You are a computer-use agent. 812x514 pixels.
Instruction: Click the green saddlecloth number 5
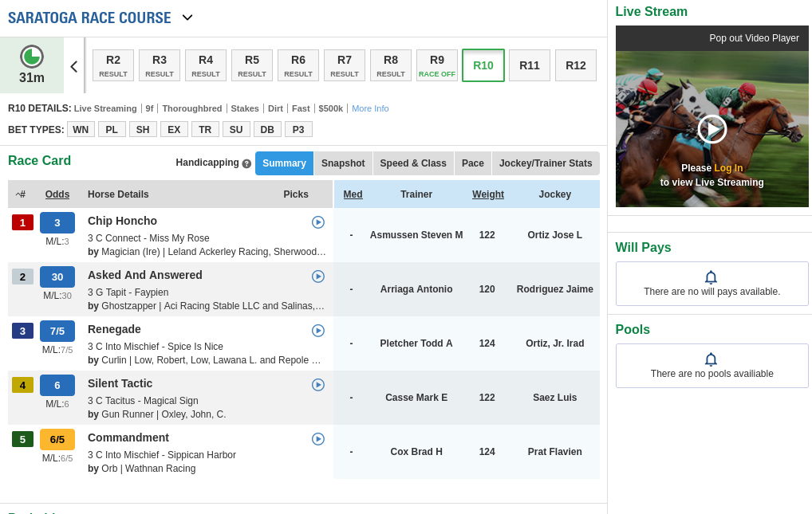pyautogui.click(x=23, y=439)
